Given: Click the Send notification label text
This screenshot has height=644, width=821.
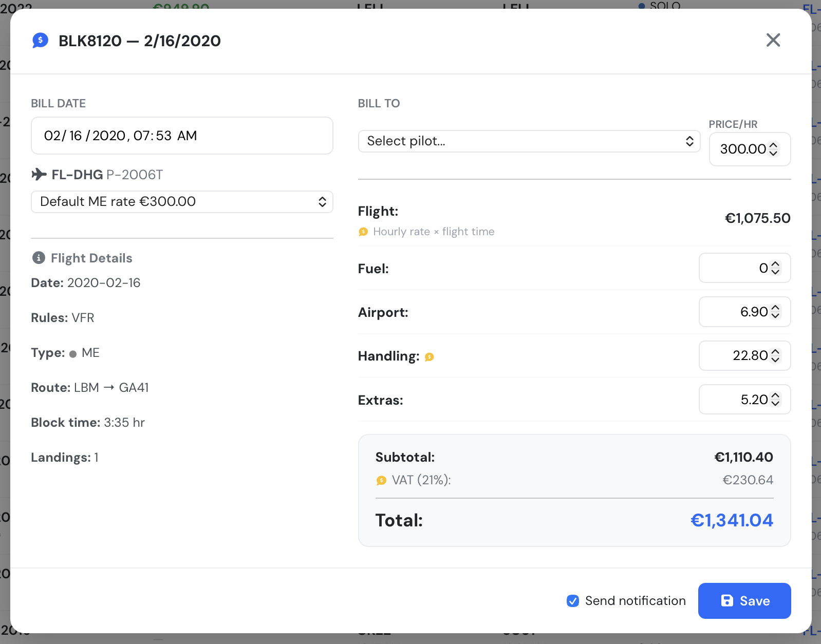Looking at the screenshot, I should [x=636, y=601].
